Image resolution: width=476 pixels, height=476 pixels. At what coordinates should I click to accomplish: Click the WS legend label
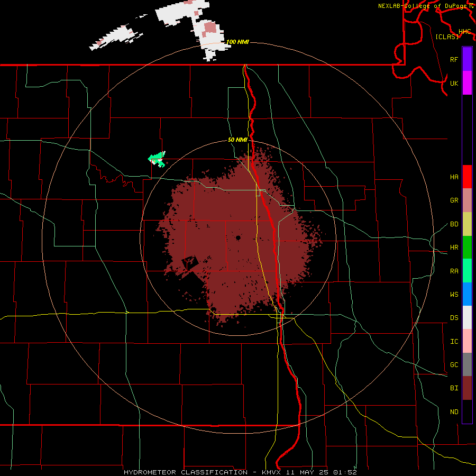coord(454,294)
